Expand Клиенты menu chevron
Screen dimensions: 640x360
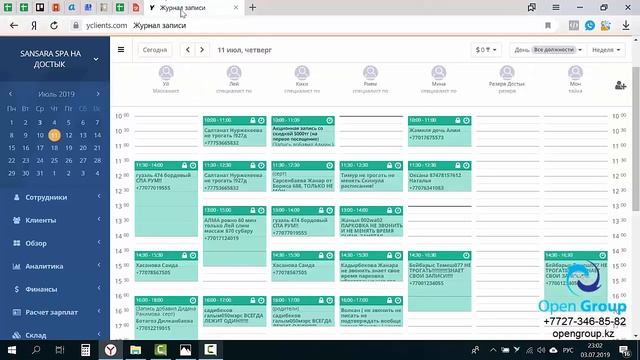(x=99, y=220)
